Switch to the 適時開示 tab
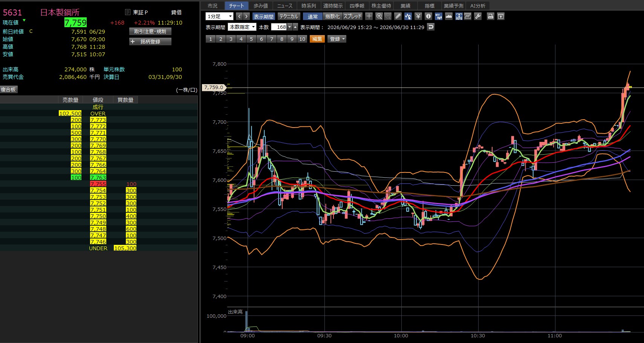This screenshot has width=644, height=343. (333, 6)
